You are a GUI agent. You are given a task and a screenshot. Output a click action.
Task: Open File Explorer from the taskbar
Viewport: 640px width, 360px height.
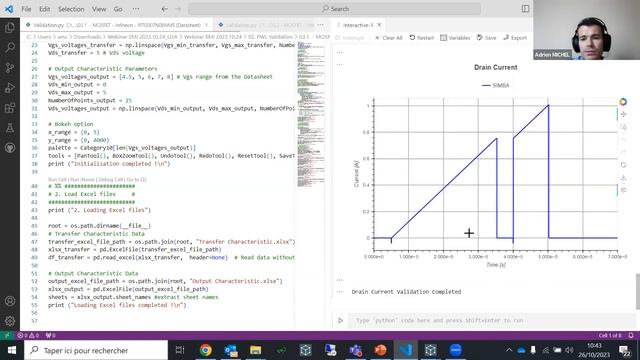256,350
